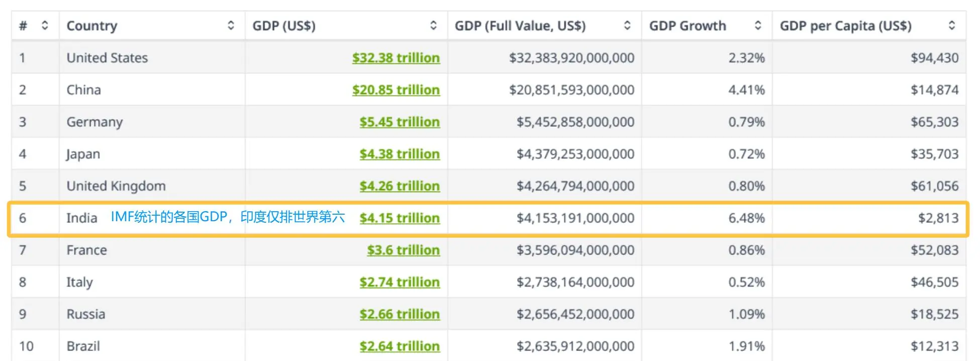The width and height of the screenshot is (980, 361).
Task: Click the GDP Growth column header label
Action: [688, 26]
